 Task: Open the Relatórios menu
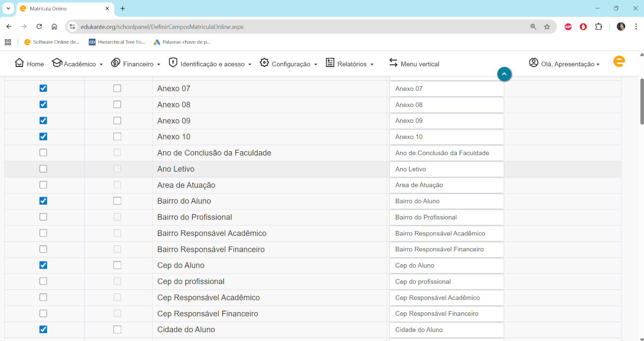[350, 64]
